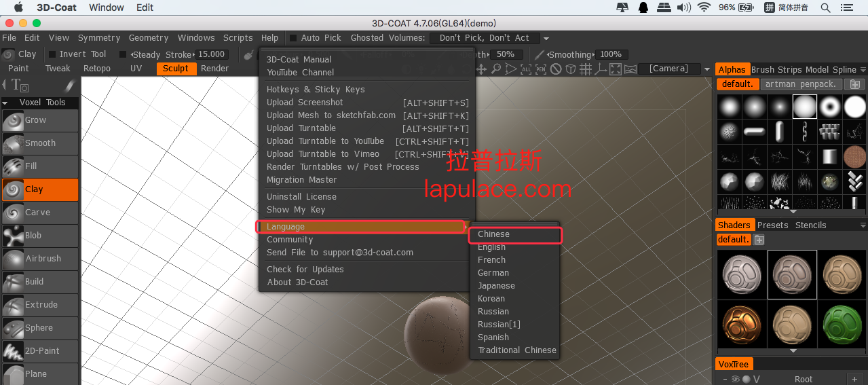Image resolution: width=868 pixels, height=385 pixels.
Task: Click the four-arrow move navigation icon
Action: [x=483, y=69]
